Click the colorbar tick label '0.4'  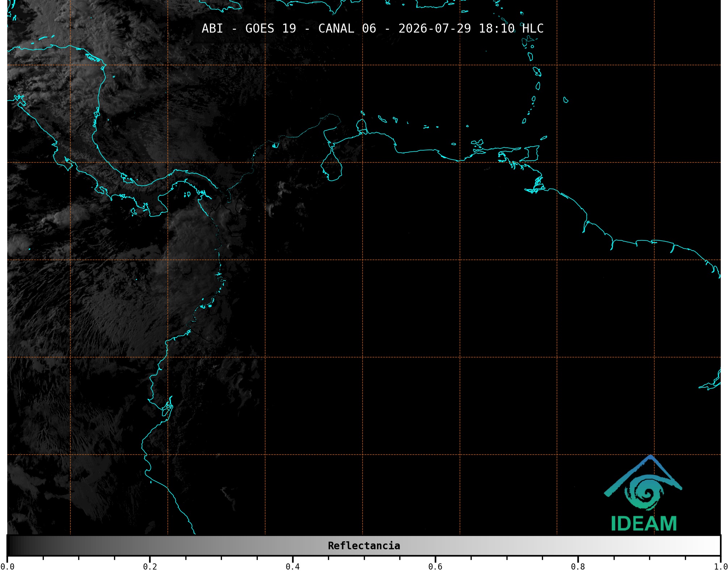(x=293, y=567)
